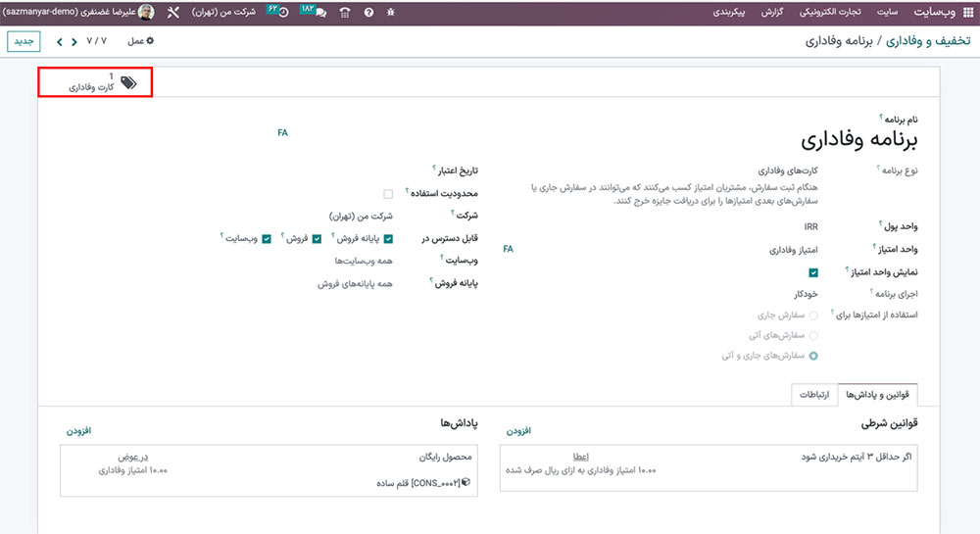This screenshot has width=980, height=534.
Task: Click the free product cube icon in rewards
Action: click(x=465, y=483)
